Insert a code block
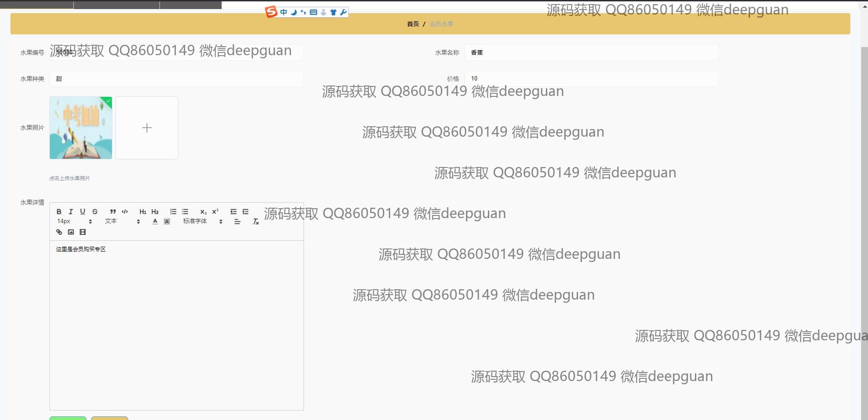 [x=125, y=211]
